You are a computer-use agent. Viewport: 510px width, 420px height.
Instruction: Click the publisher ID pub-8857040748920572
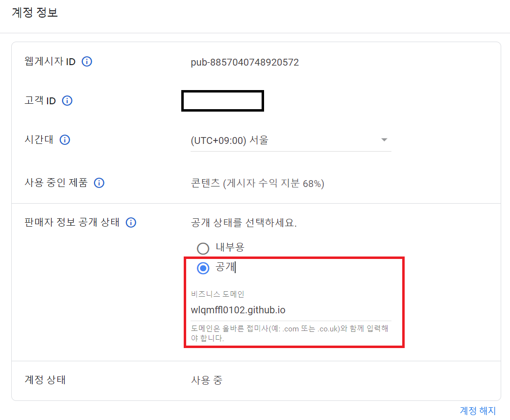click(x=244, y=62)
